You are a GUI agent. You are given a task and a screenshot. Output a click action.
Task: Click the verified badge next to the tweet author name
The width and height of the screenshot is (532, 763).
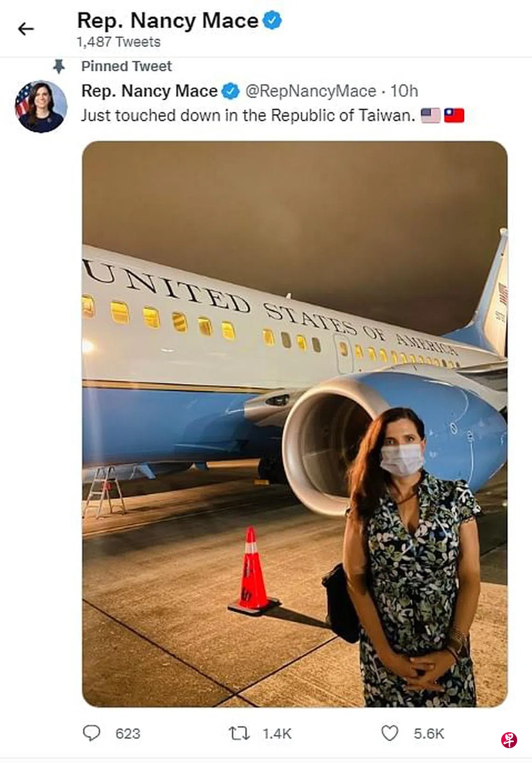[231, 91]
